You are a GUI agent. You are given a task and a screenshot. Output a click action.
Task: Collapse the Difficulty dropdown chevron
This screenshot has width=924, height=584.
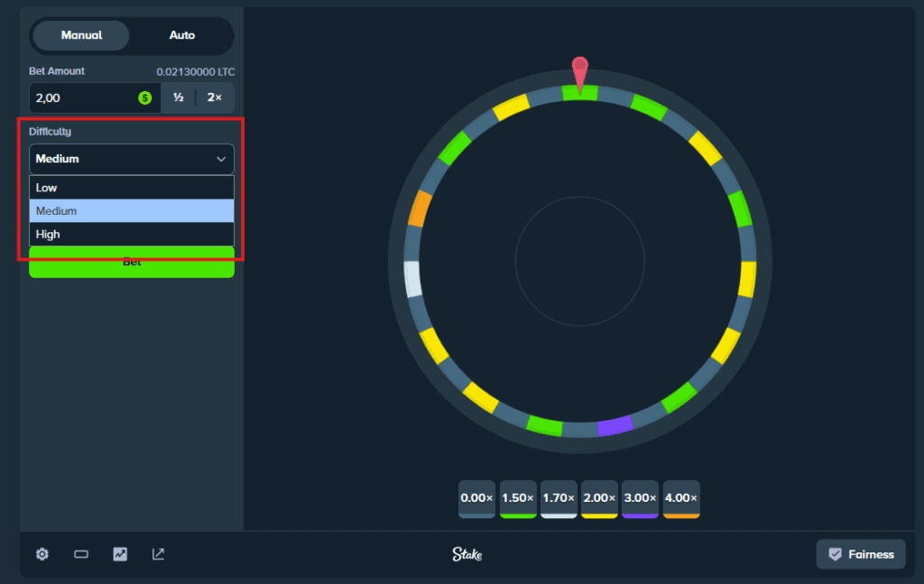tap(220, 158)
